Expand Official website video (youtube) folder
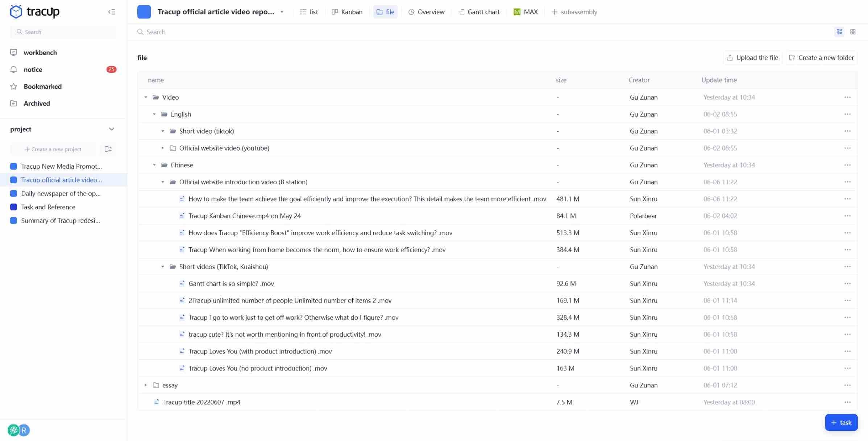 point(162,148)
